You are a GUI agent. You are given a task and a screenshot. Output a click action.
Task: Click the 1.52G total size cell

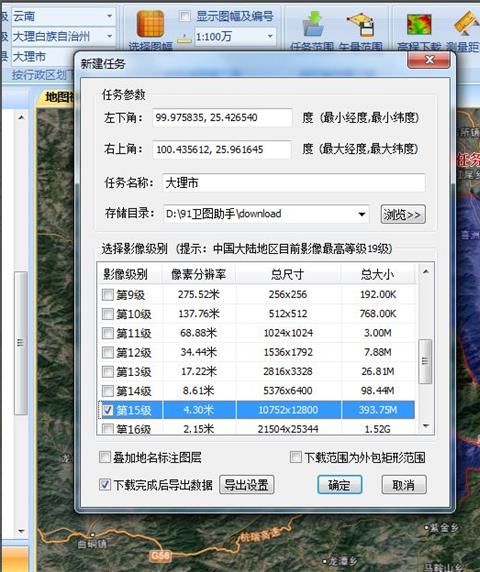[378, 429]
